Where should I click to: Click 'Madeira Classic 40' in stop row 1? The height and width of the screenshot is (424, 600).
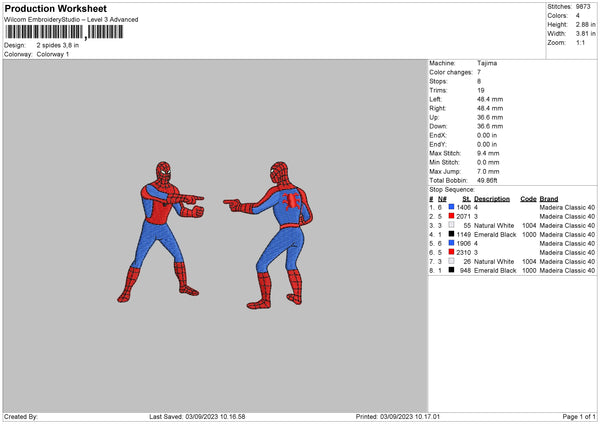[567, 207]
